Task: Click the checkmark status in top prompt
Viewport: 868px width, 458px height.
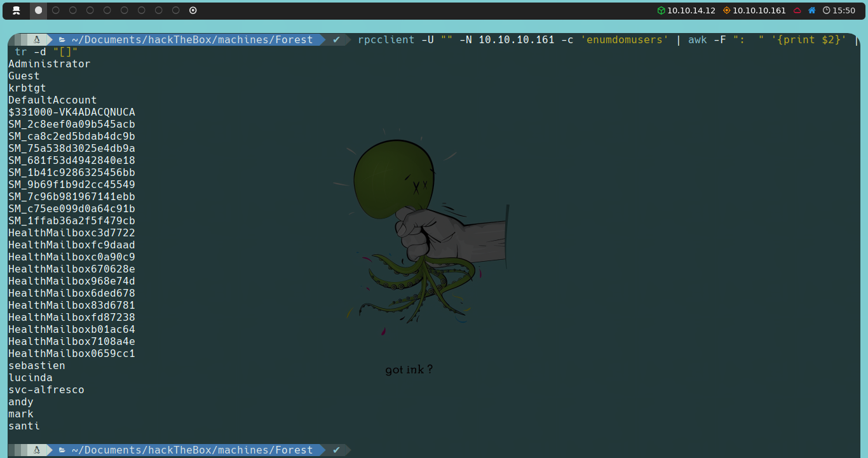Action: point(336,39)
